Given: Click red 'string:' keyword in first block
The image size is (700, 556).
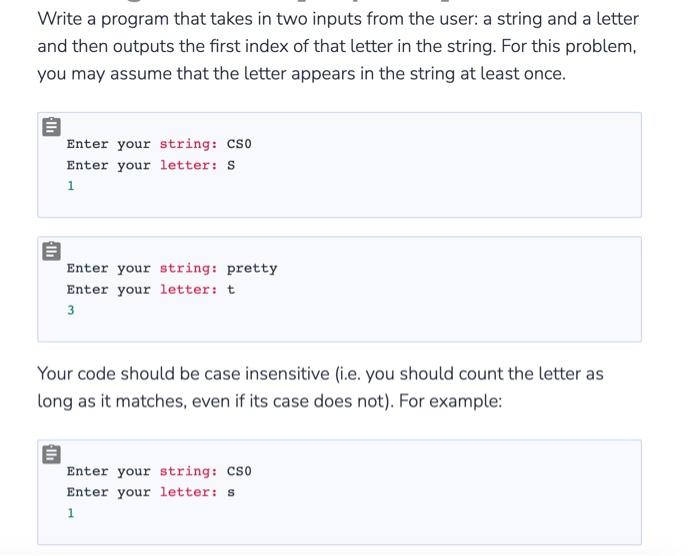Looking at the screenshot, I should [x=188, y=144].
